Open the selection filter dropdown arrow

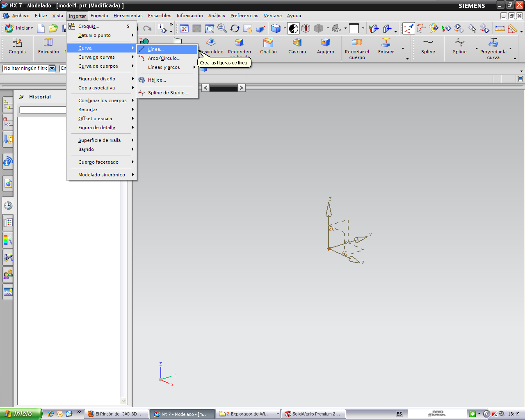click(52, 68)
